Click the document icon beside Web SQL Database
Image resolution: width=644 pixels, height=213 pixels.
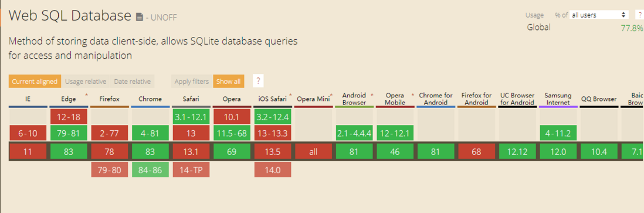(x=140, y=17)
